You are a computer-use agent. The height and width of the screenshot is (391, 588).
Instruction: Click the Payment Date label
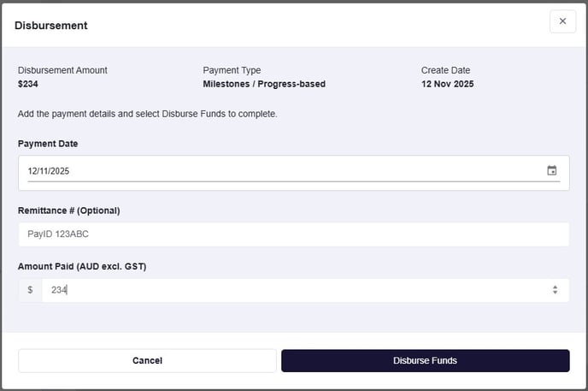point(48,144)
